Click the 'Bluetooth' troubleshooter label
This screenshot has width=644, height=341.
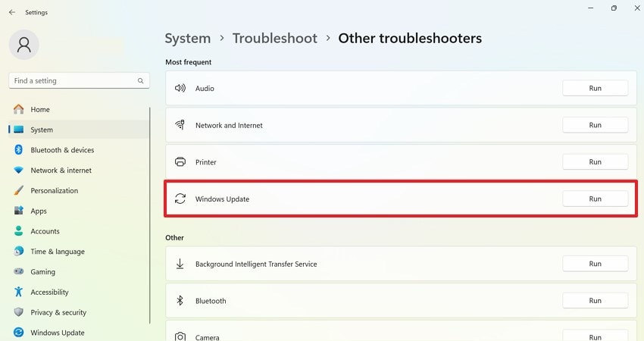click(x=211, y=301)
